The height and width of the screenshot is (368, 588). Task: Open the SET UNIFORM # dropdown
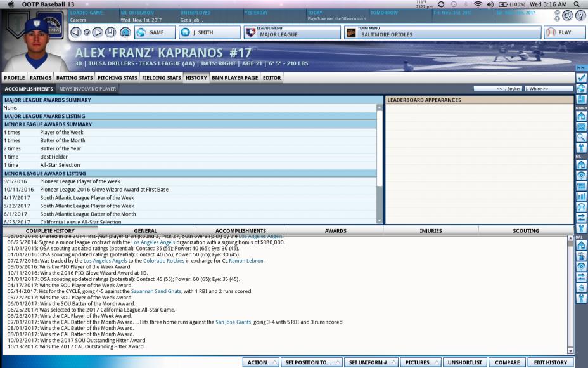(x=371, y=362)
